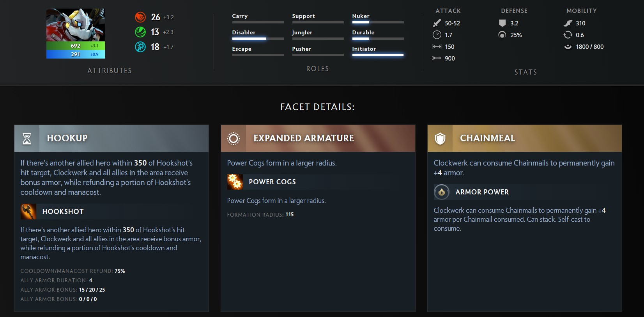Click the attack time value 1.7
The height and width of the screenshot is (317, 644).
(449, 35)
